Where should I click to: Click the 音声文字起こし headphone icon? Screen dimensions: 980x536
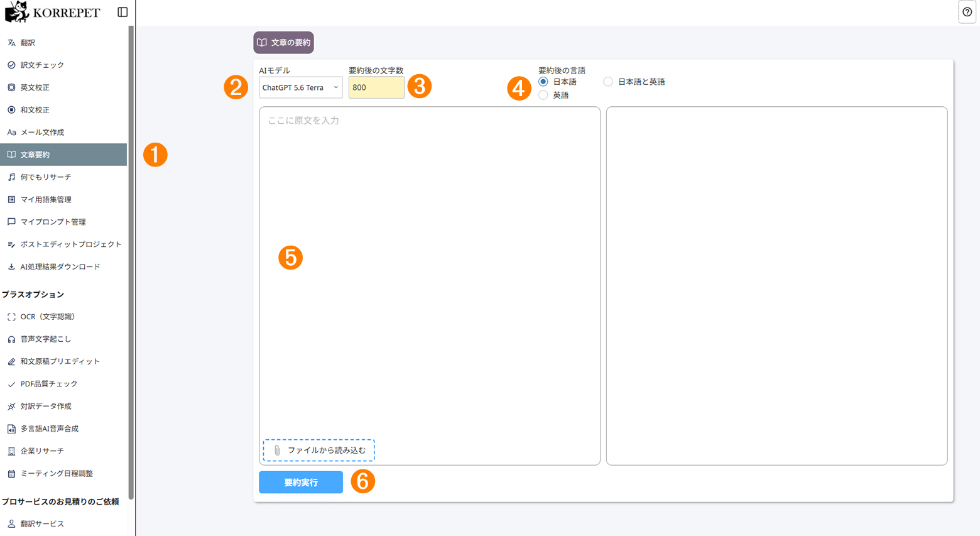pyautogui.click(x=11, y=339)
